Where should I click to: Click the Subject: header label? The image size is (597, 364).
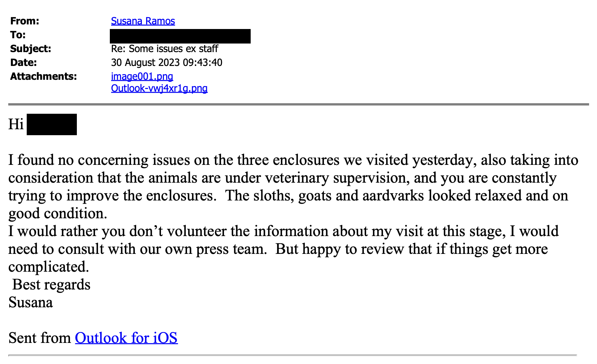31,49
